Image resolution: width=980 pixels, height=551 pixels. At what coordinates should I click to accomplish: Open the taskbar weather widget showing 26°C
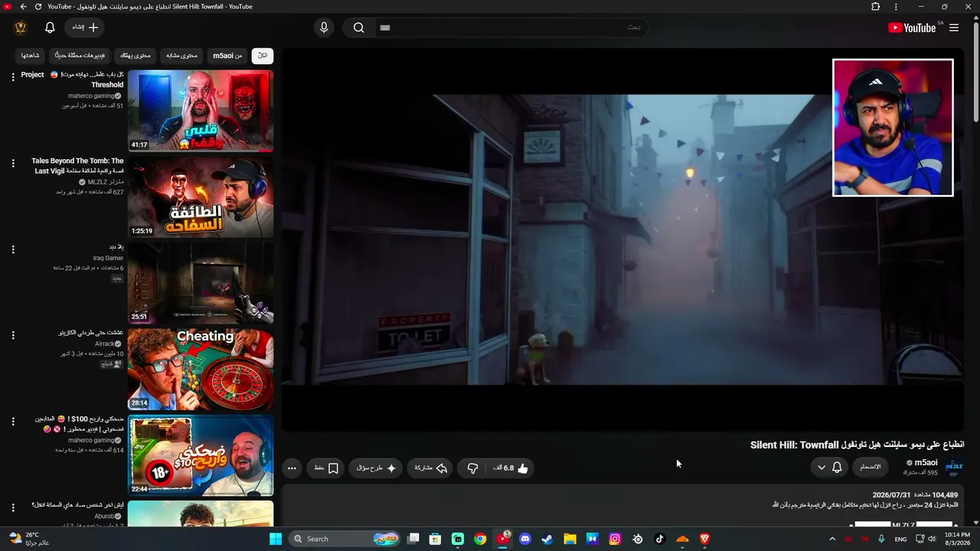coord(29,539)
